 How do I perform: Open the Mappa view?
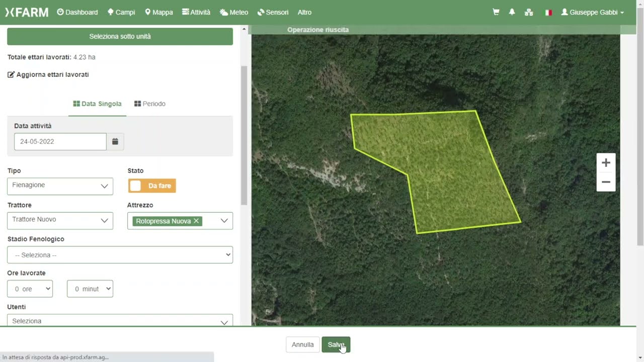159,12
